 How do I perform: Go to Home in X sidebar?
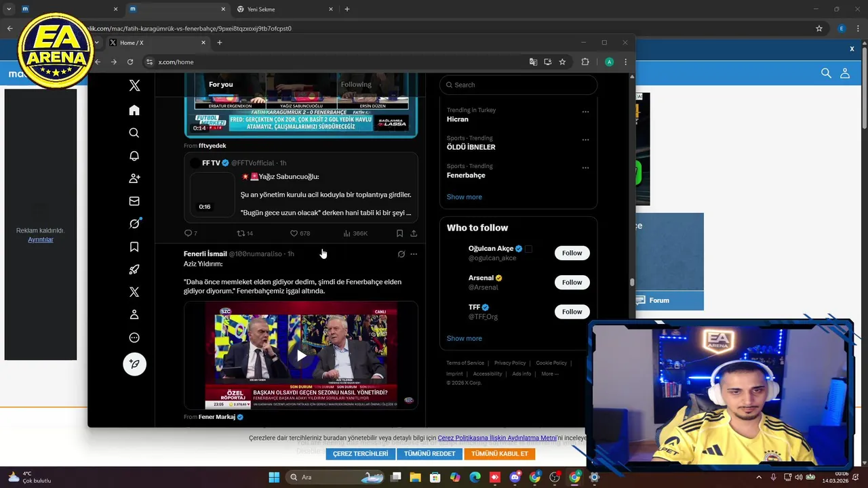134,110
